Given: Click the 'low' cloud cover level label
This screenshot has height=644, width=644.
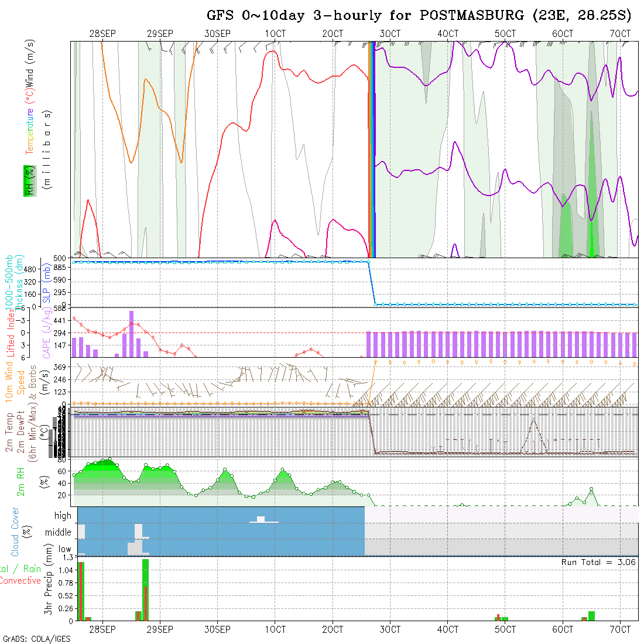Looking at the screenshot, I should (64, 549).
